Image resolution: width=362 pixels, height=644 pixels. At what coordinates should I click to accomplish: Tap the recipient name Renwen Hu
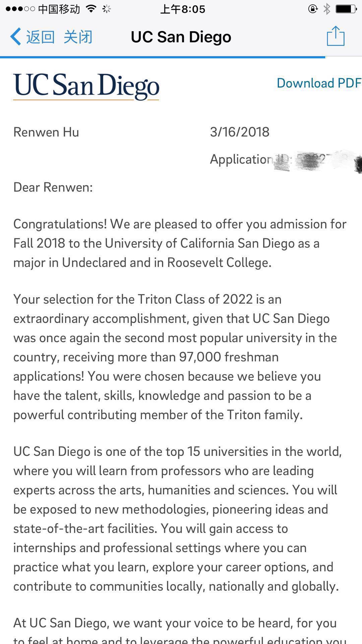(46, 132)
